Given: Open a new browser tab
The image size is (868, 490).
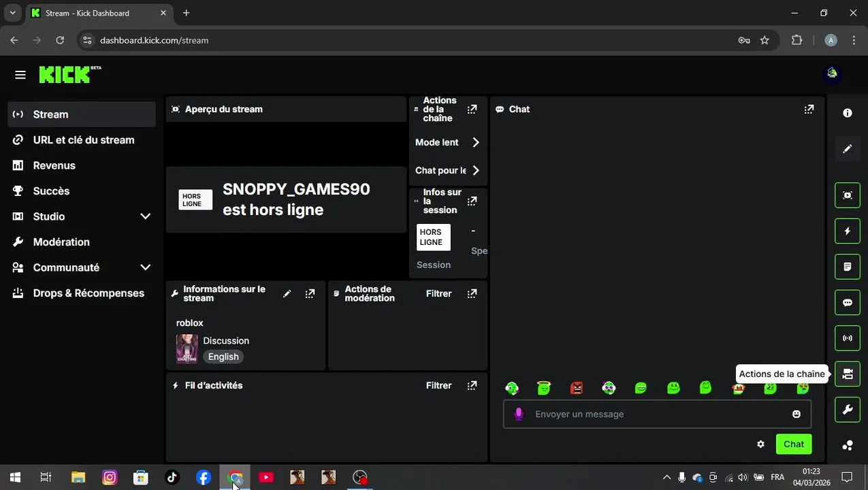Looking at the screenshot, I should (187, 13).
